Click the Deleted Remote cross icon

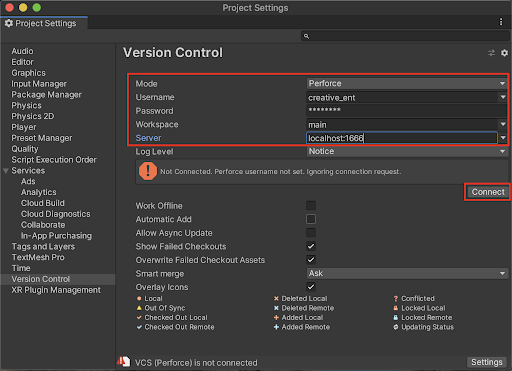tap(276, 308)
